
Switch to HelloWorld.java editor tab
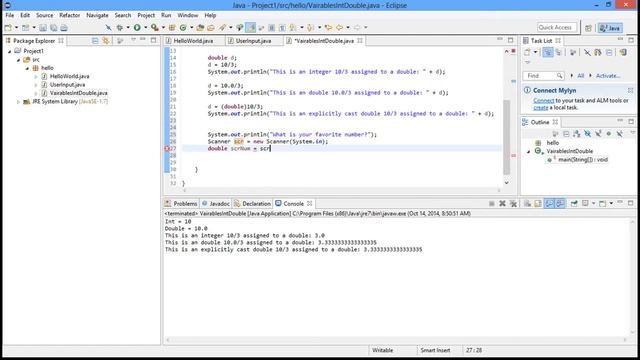coord(193,41)
